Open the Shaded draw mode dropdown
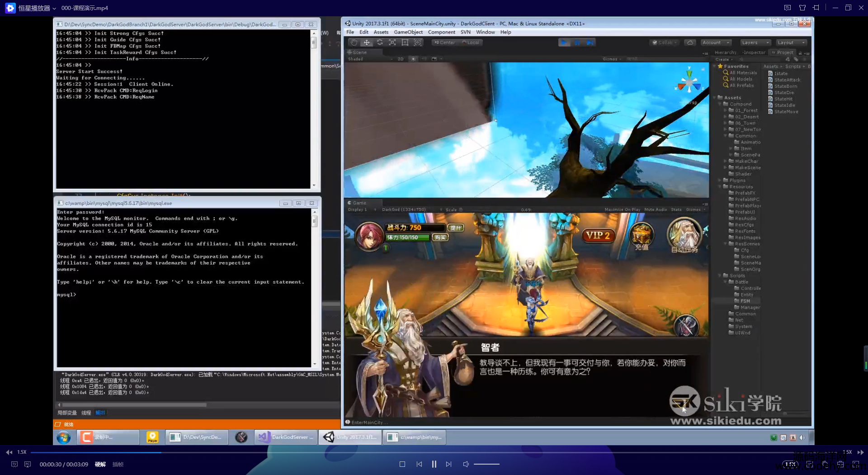This screenshot has width=868, height=475. coord(369,59)
